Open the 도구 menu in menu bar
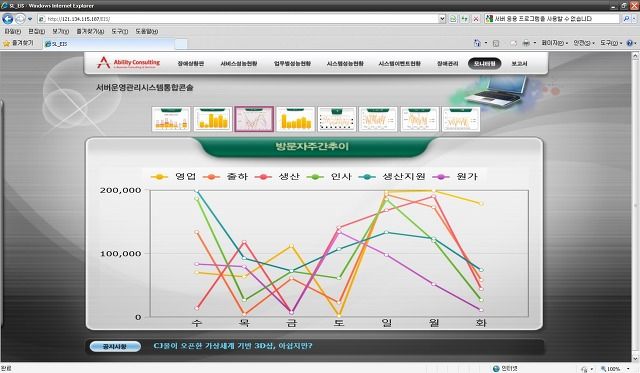640x373 pixels. [120, 31]
